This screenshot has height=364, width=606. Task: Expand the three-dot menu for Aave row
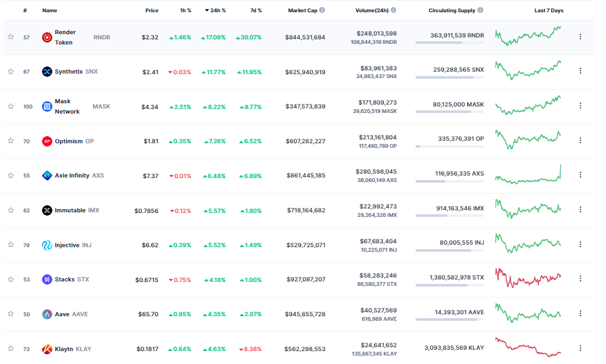coord(580,314)
